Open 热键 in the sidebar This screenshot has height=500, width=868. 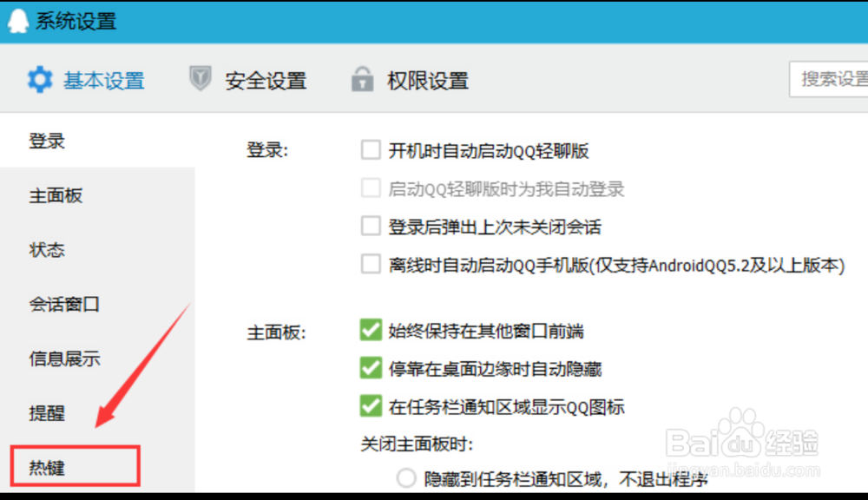(x=47, y=468)
